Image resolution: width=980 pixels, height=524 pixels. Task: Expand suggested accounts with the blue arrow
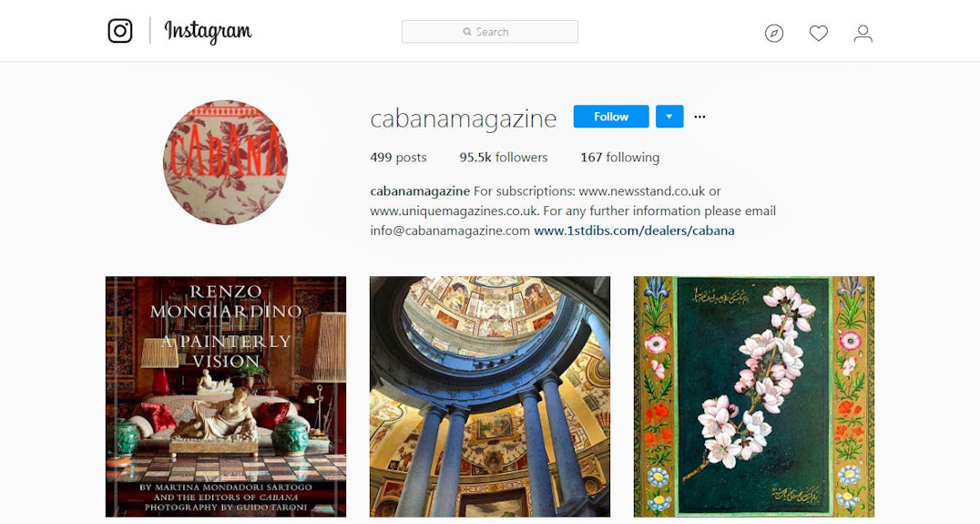pyautogui.click(x=669, y=117)
